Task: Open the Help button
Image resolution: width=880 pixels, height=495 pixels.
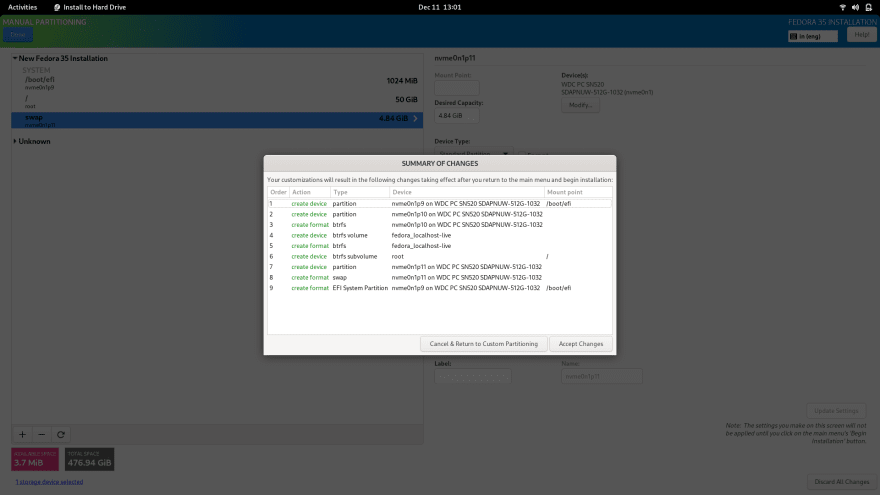Action: (861, 35)
